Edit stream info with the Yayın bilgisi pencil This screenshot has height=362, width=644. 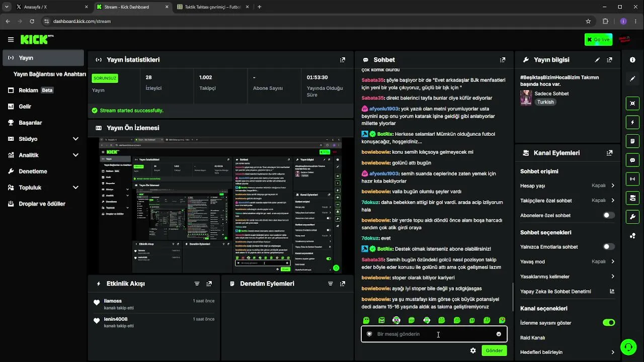click(597, 60)
